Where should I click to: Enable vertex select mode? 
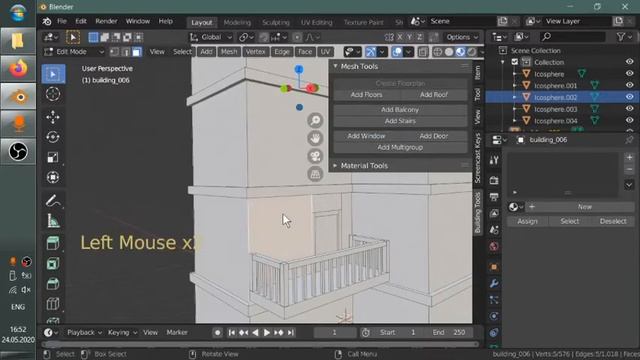[x=114, y=52]
